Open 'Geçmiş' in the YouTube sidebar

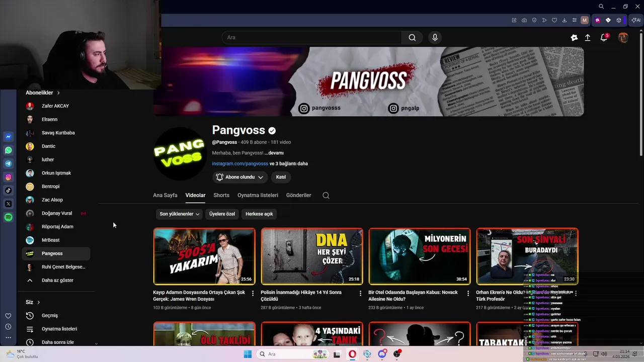pyautogui.click(x=56, y=315)
